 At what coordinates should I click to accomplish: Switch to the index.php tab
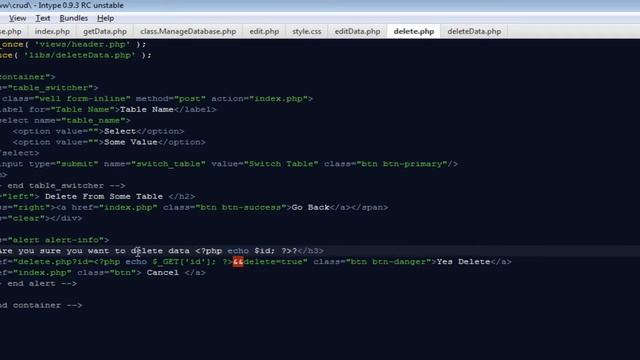click(52, 31)
